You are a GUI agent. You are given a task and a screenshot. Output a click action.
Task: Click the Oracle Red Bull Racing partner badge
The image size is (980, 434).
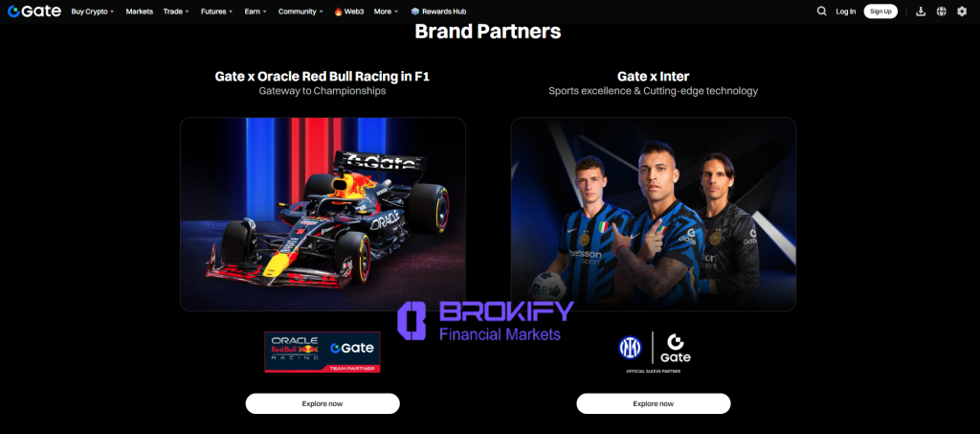coord(322,352)
